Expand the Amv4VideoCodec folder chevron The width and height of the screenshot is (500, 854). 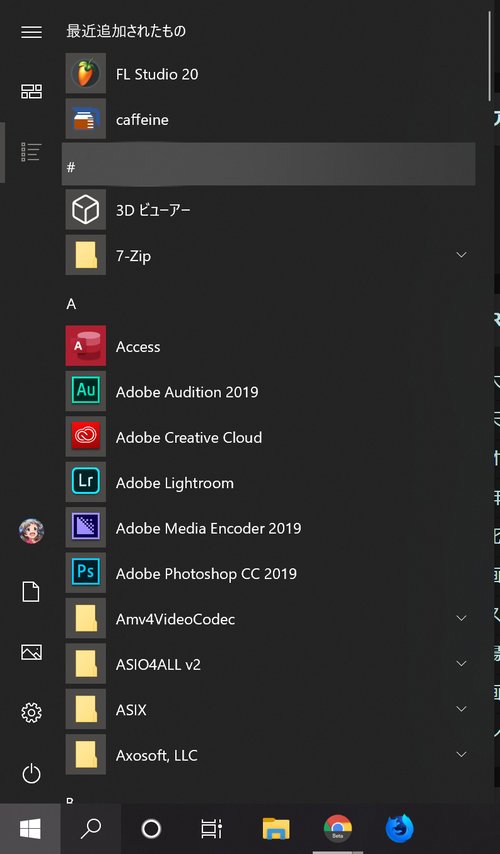(461, 618)
